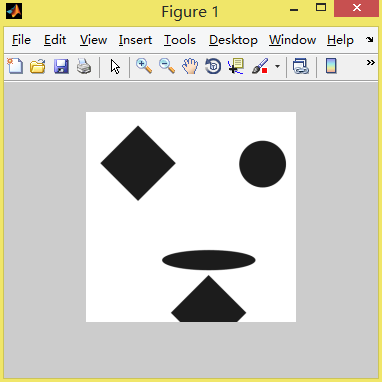The height and width of the screenshot is (382, 382).
Task: Open the Tools menu
Action: coord(180,40)
